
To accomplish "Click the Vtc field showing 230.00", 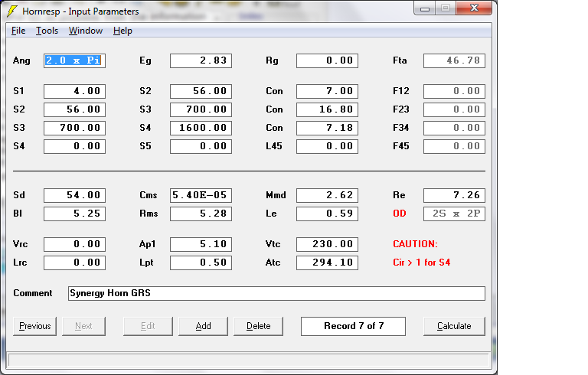I will click(328, 244).
